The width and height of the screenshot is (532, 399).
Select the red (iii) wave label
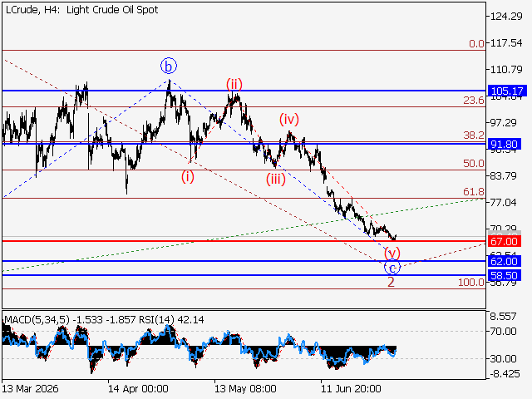pyautogui.click(x=275, y=179)
